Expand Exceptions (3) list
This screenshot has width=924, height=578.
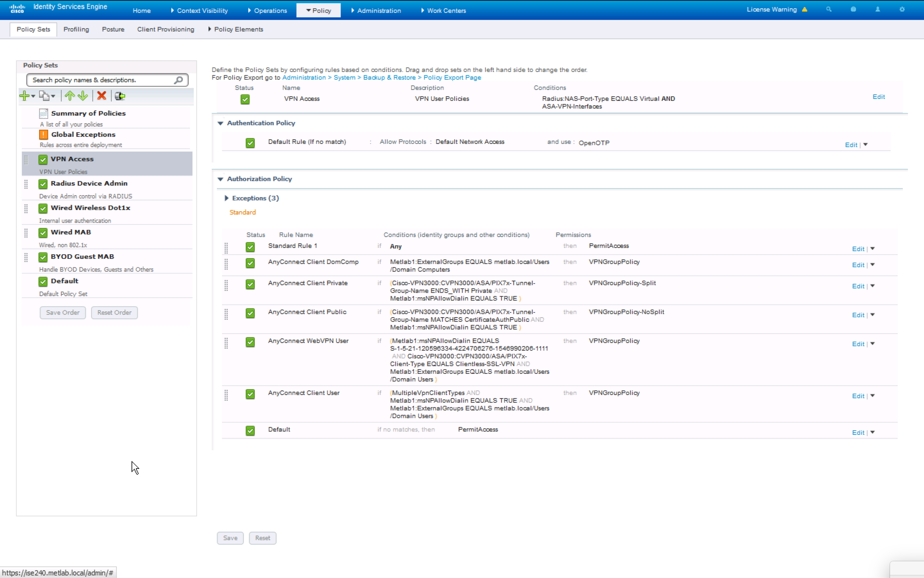click(227, 198)
